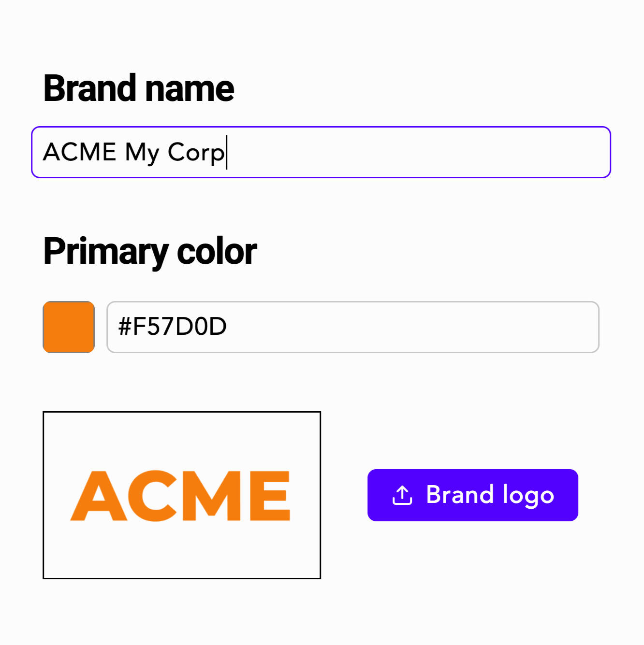Open the orange primary color swatch
This screenshot has width=644, height=645.
coord(69,327)
